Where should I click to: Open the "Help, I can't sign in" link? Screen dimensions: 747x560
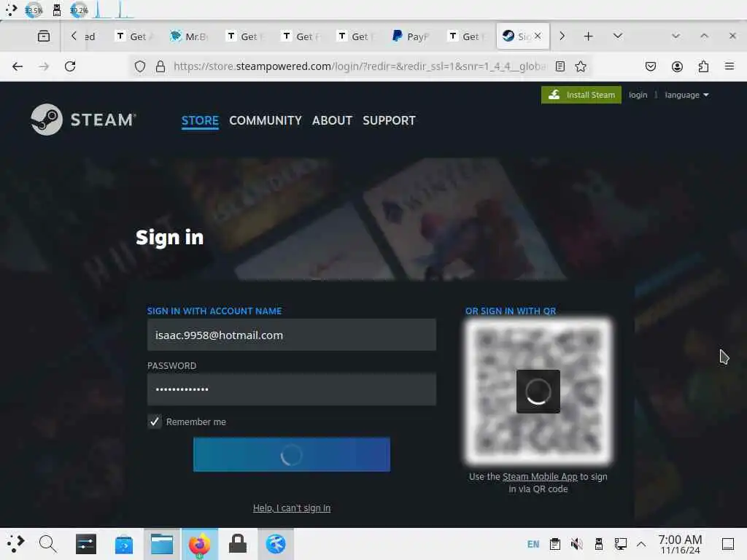(x=292, y=508)
